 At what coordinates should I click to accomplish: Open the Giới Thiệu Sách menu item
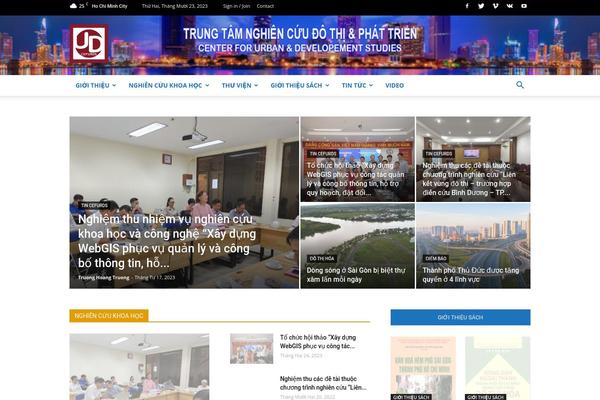[296, 85]
